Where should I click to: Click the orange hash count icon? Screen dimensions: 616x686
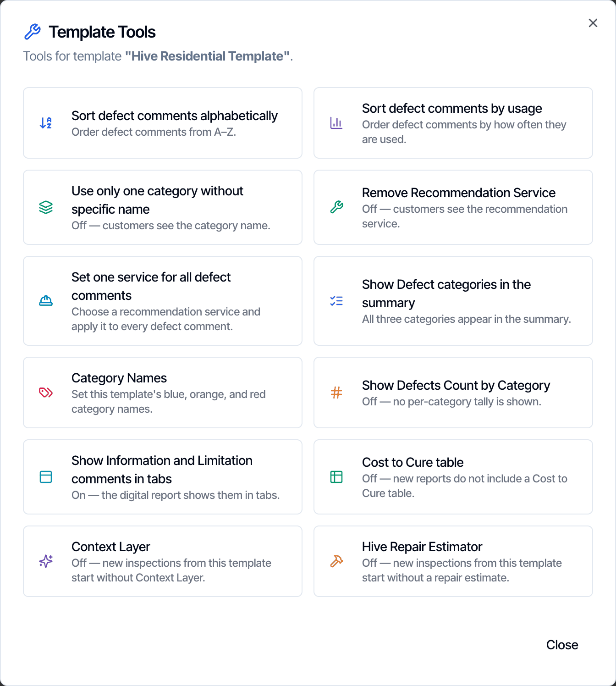pyautogui.click(x=336, y=393)
